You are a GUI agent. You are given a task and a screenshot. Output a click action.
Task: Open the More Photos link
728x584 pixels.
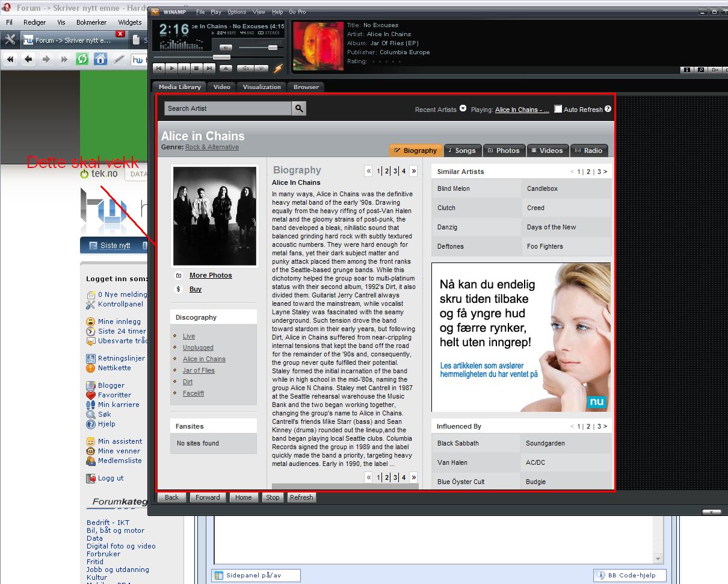(211, 275)
